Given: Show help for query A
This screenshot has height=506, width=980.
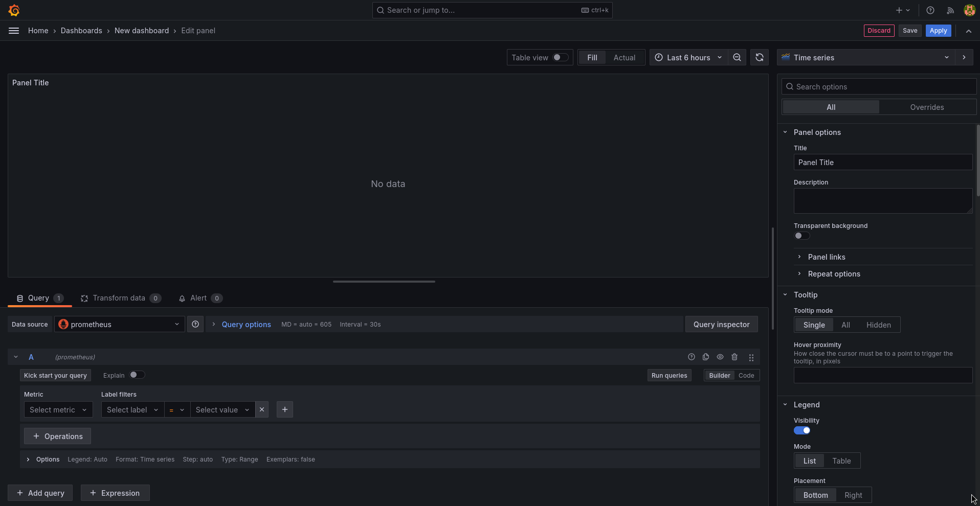Looking at the screenshot, I should click(692, 357).
